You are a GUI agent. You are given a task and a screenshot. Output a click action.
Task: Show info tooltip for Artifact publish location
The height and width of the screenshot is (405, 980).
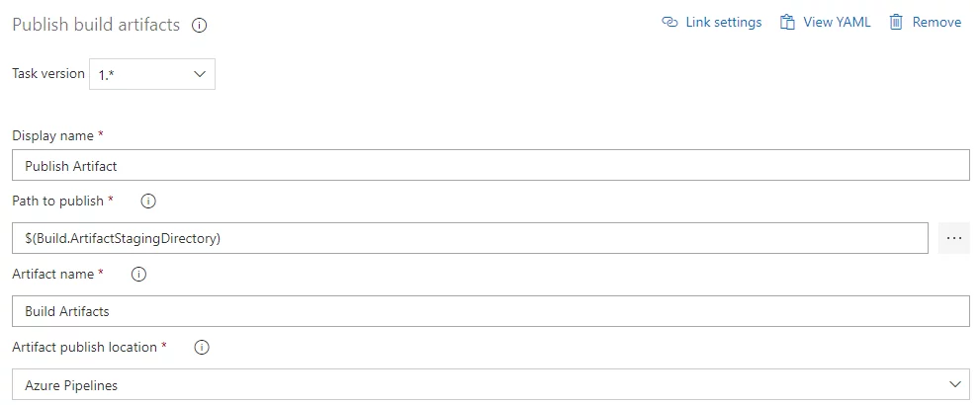pos(202,348)
